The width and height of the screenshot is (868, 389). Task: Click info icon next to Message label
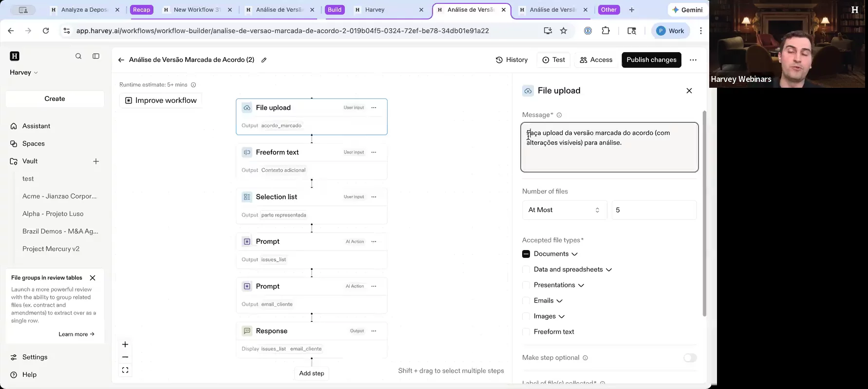pyautogui.click(x=559, y=115)
